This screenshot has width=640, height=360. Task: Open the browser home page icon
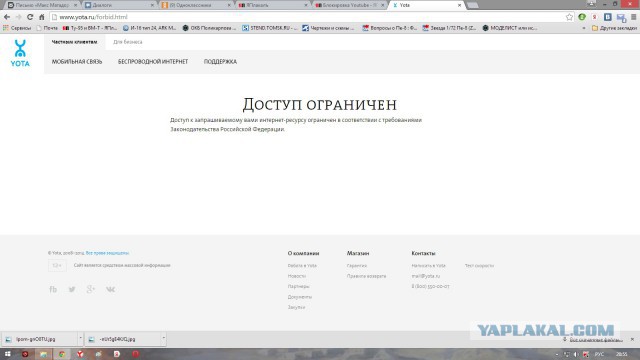coord(42,17)
